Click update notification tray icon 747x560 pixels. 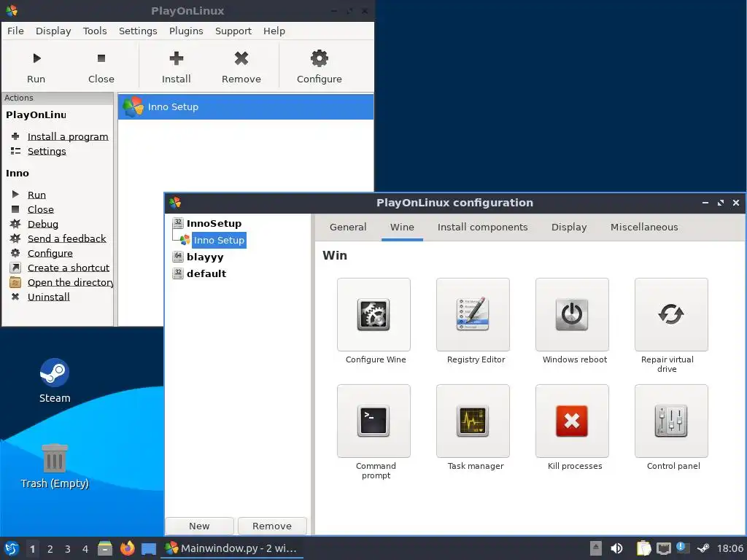[x=682, y=548]
